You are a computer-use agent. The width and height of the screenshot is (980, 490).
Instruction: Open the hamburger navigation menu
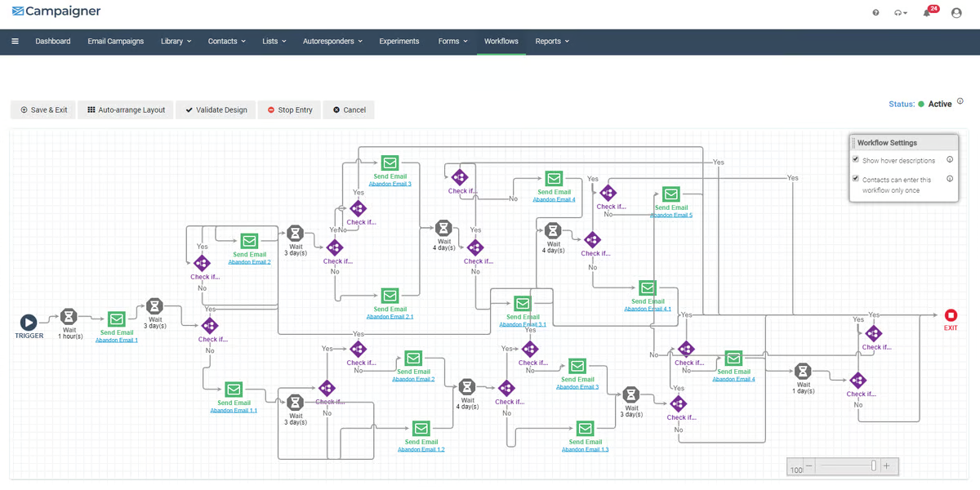pos(15,41)
